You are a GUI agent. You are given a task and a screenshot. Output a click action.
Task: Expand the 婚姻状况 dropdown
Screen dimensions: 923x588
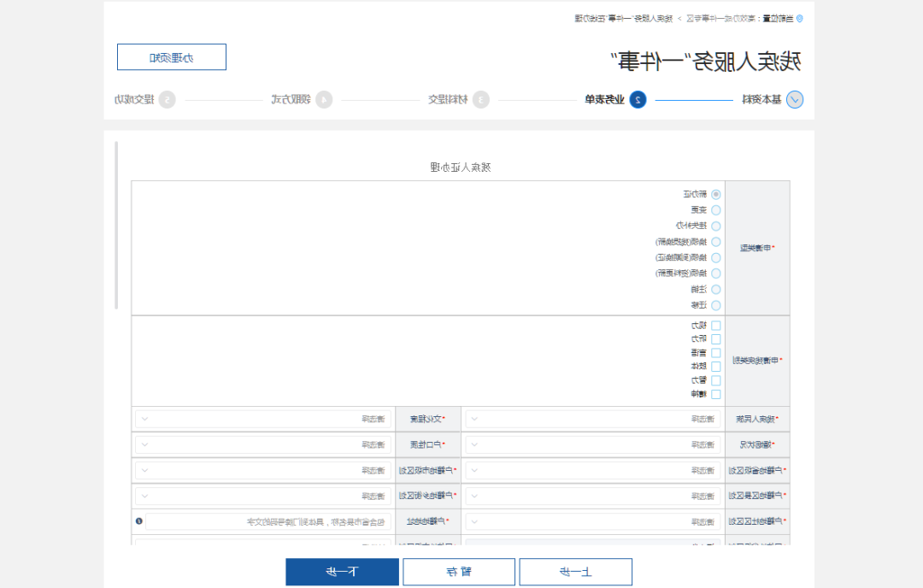click(x=593, y=445)
